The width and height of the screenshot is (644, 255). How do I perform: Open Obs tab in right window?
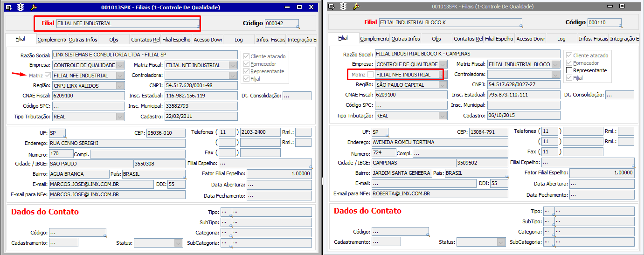click(x=436, y=39)
